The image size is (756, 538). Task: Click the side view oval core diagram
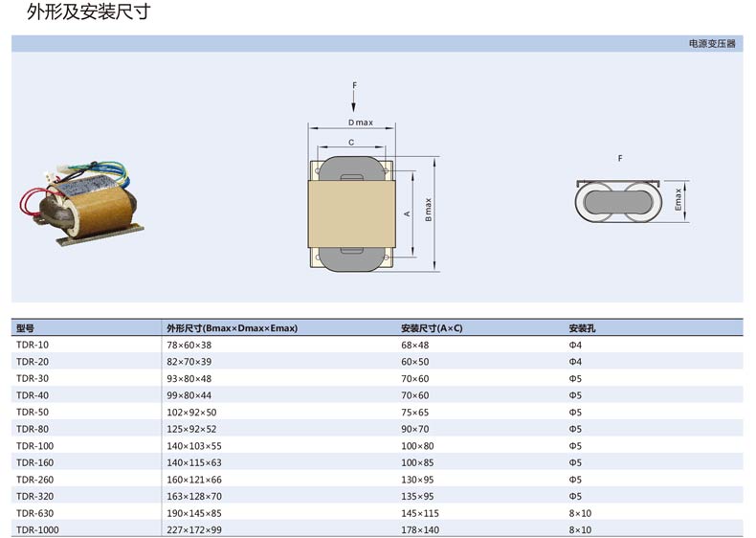(x=620, y=203)
